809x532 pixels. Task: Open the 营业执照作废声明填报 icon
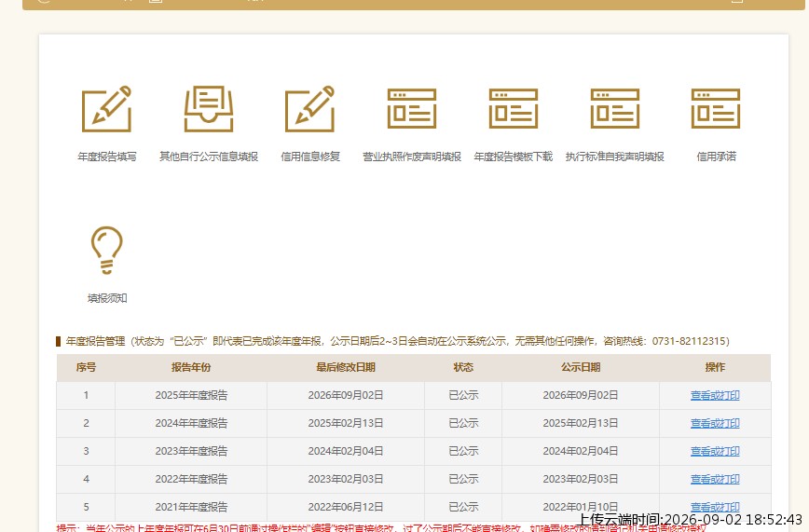[412, 108]
